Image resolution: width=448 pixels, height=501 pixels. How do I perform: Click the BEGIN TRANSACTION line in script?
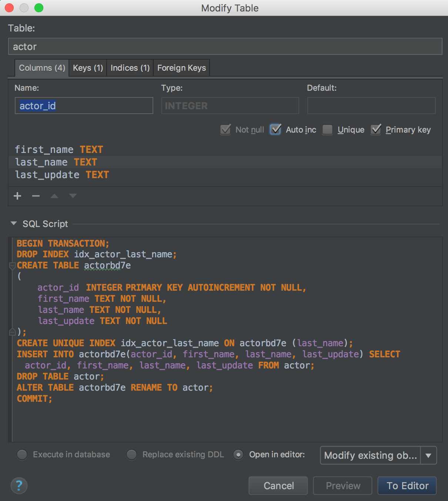(x=63, y=243)
